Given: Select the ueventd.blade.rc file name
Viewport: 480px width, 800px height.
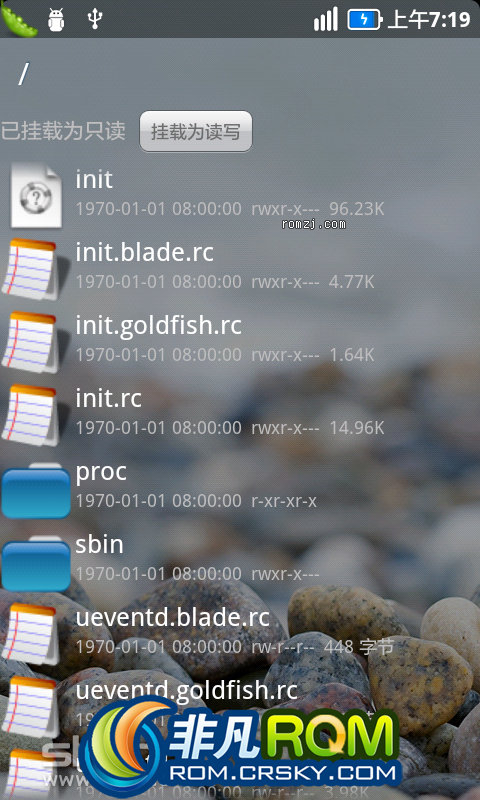Looking at the screenshot, I should point(172,617).
